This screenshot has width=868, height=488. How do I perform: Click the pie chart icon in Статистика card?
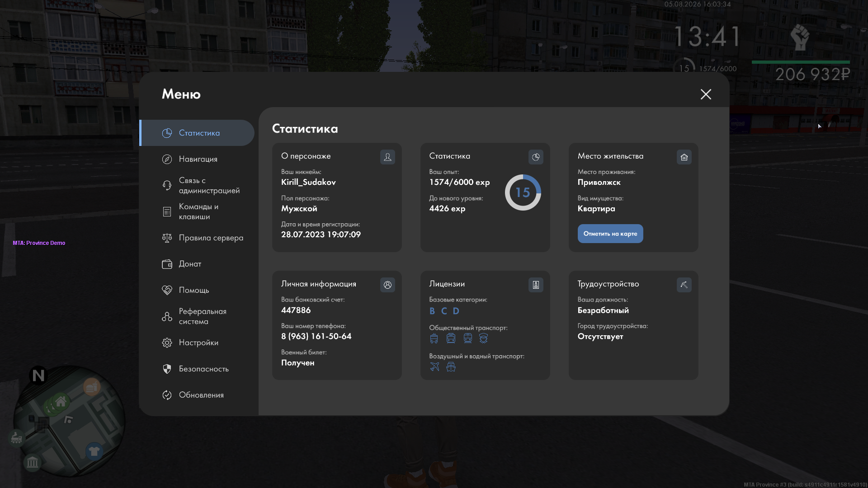536,157
